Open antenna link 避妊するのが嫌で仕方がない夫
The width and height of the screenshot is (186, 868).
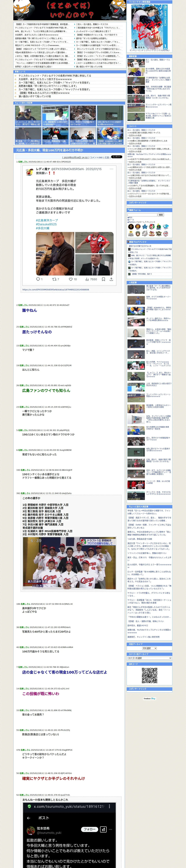click(x=140, y=246)
